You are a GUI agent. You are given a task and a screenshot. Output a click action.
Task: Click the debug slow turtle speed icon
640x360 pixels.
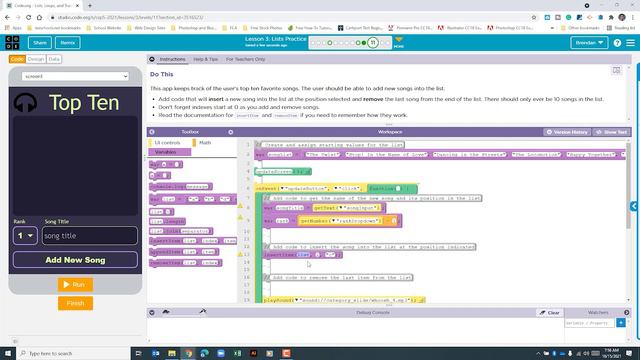[x=166, y=312]
